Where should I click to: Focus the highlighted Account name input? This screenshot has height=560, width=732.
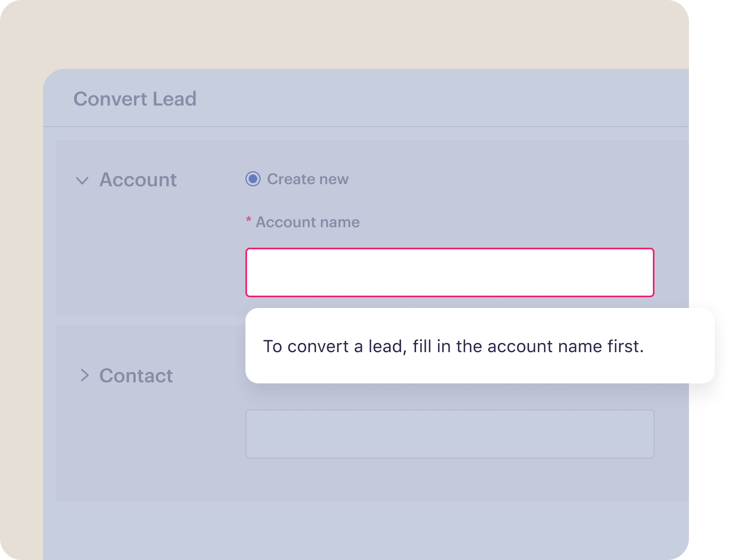tap(450, 272)
